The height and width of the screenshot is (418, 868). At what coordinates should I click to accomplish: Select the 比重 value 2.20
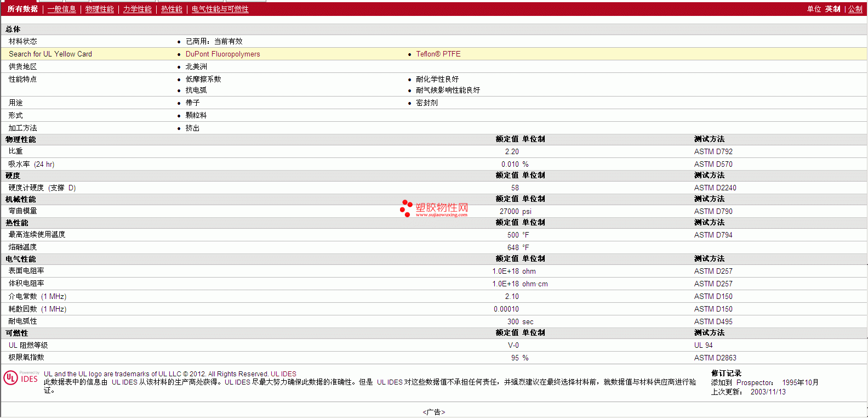point(512,152)
